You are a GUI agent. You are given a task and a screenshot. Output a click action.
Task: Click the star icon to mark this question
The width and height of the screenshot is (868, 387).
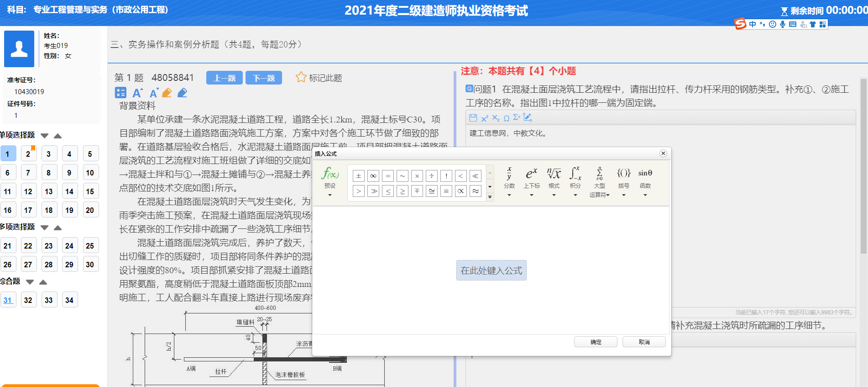(x=301, y=77)
